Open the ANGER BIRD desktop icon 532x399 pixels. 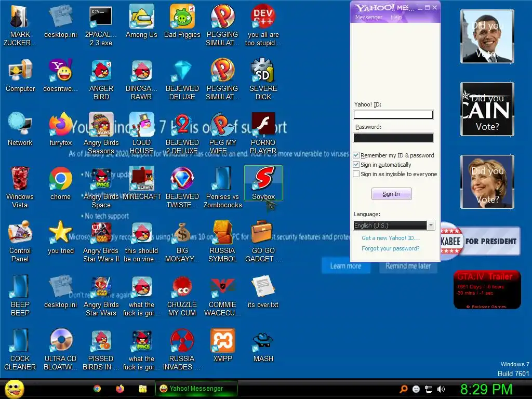click(x=101, y=79)
